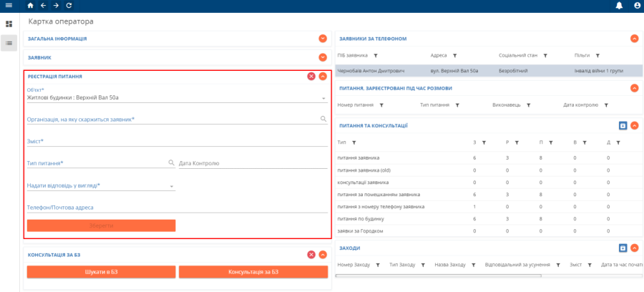Open the notifications bell
Image resolution: width=644 pixels, height=292 pixels.
(x=619, y=6)
